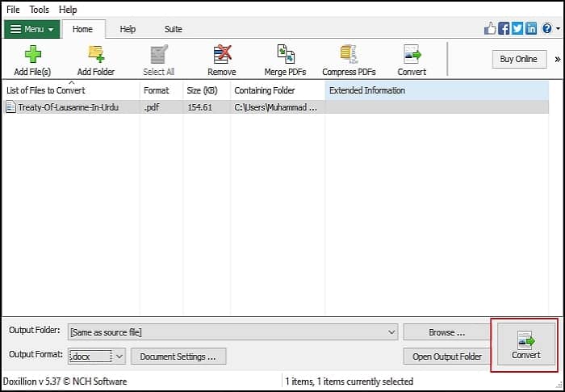Image resolution: width=565 pixels, height=392 pixels.
Task: Switch to the Help ribbon tab
Action: (128, 29)
